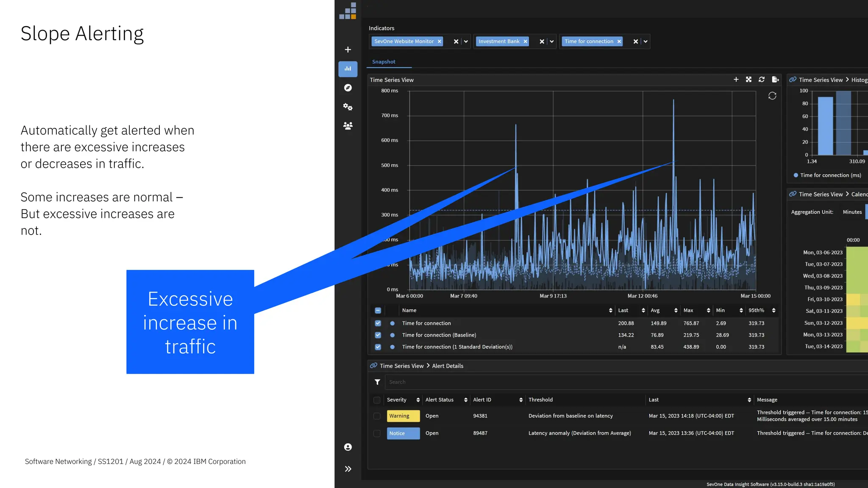Refresh the Time Series View widget toolbar
Image resolution: width=868 pixels, height=488 pixels.
pyautogui.click(x=761, y=80)
